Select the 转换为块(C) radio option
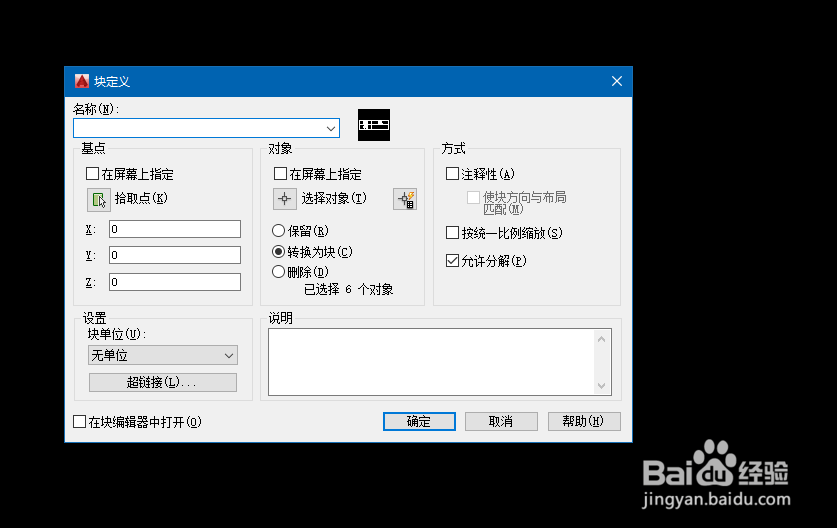Image resolution: width=837 pixels, height=528 pixels. point(278,251)
